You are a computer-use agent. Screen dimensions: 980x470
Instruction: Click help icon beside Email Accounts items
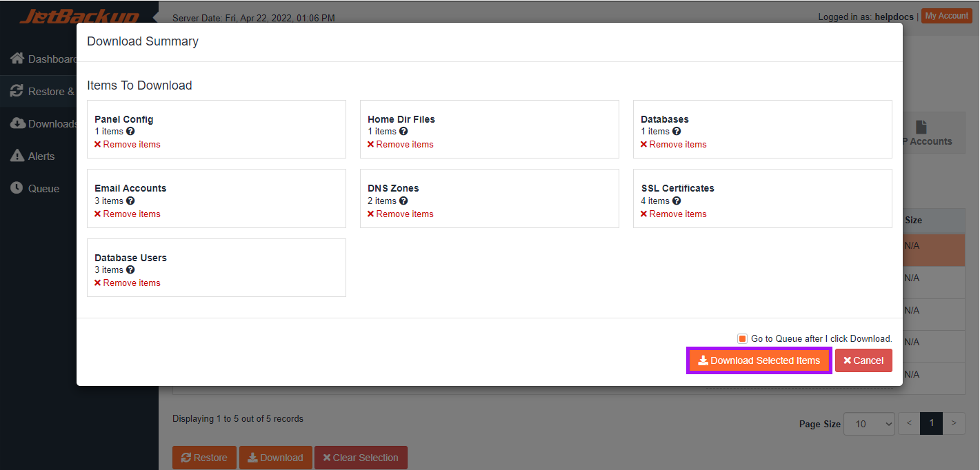pyautogui.click(x=130, y=201)
